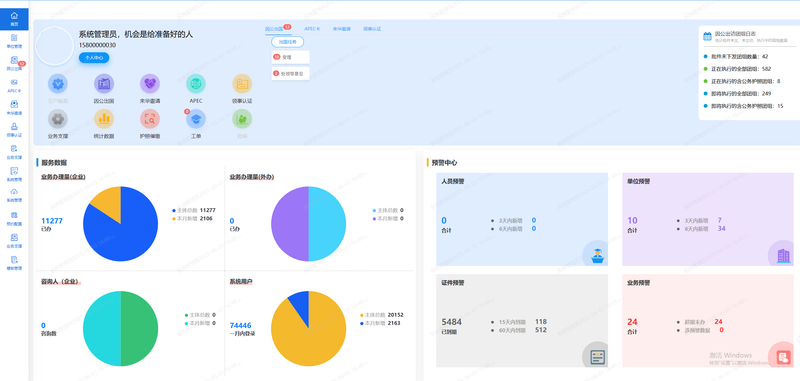The height and width of the screenshot is (381, 800).
Task: Open 领事认证 certificate shortcut icon
Action: click(242, 84)
